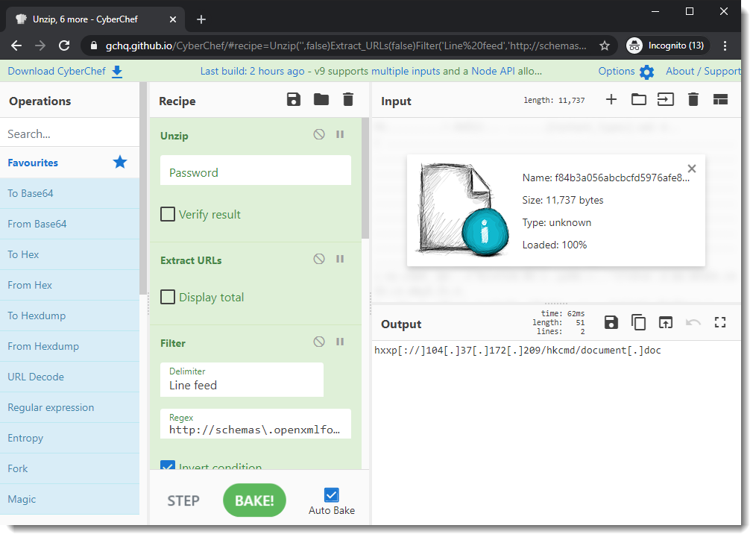Load a recipe via folder icon
This screenshot has height=540, width=756.
pyautogui.click(x=321, y=100)
